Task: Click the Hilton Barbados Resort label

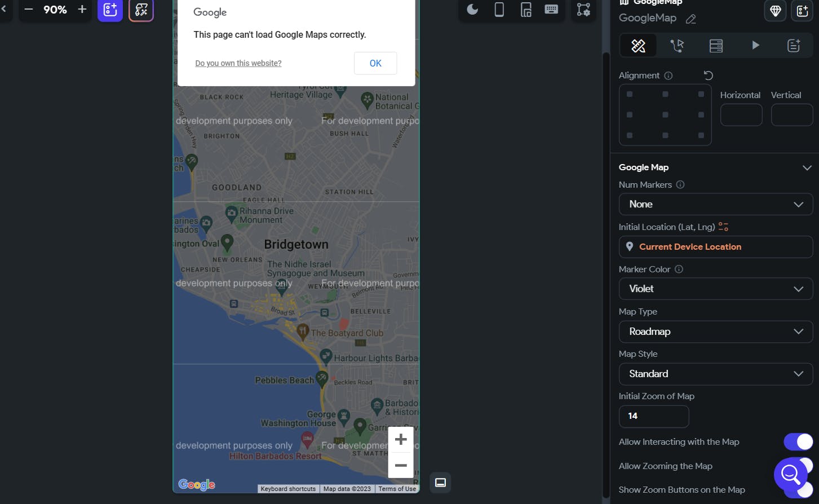Action: pyautogui.click(x=275, y=456)
